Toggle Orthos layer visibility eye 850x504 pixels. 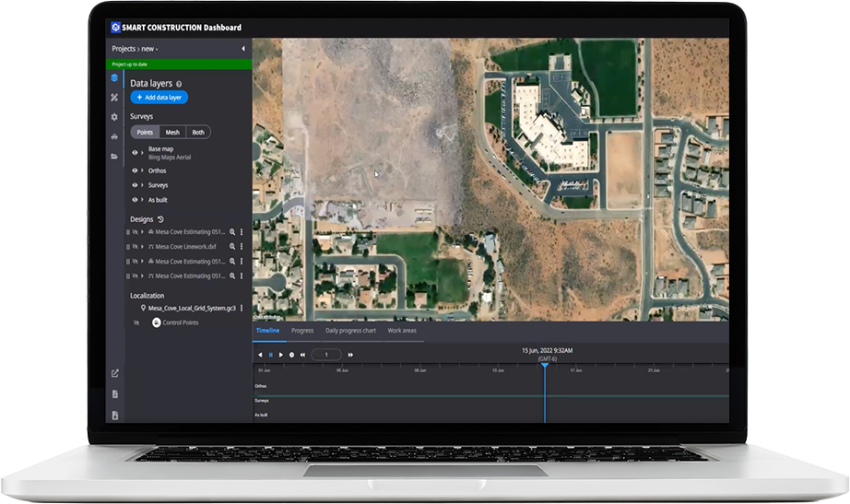tap(135, 170)
